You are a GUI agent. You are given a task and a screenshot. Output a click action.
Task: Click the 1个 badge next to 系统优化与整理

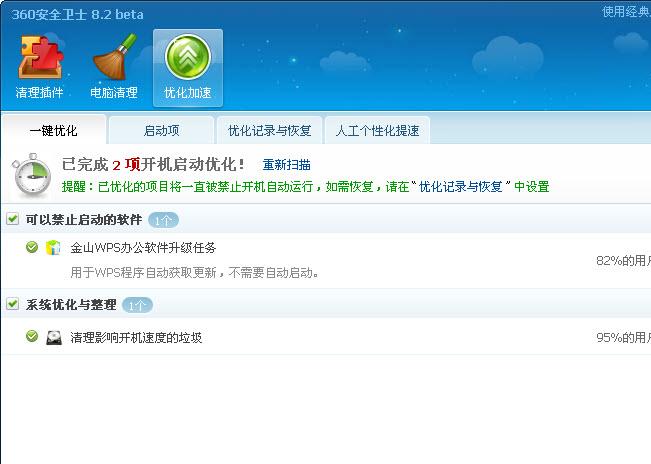point(137,305)
